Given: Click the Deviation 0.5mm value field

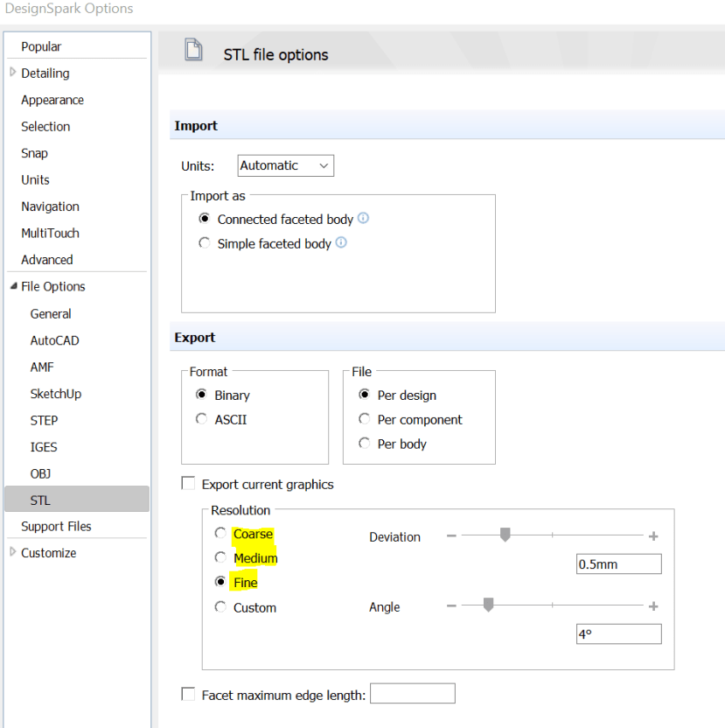Looking at the screenshot, I should [x=618, y=563].
